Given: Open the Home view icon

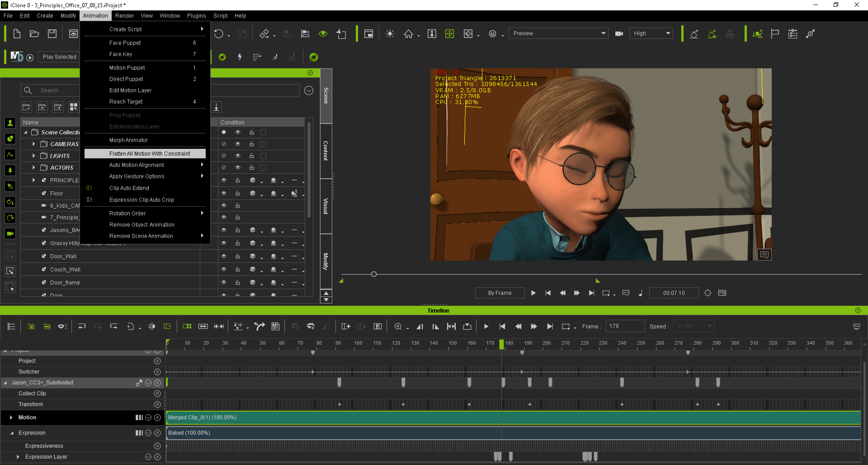Looking at the screenshot, I should (409, 34).
